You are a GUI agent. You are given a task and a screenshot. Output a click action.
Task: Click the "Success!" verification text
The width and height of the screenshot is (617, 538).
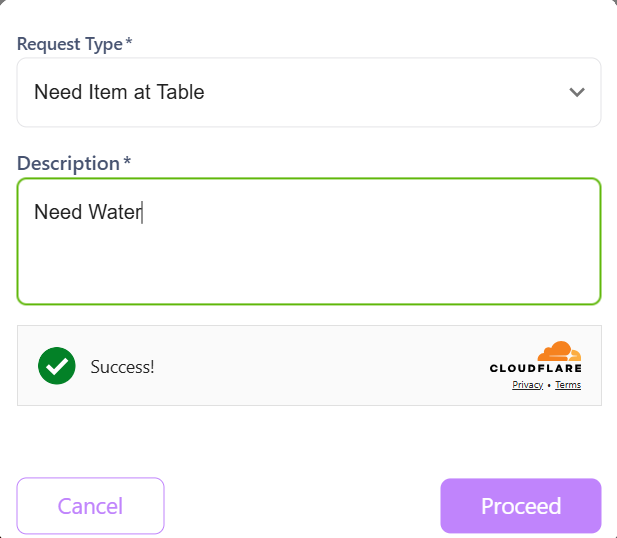pyautogui.click(x=122, y=367)
